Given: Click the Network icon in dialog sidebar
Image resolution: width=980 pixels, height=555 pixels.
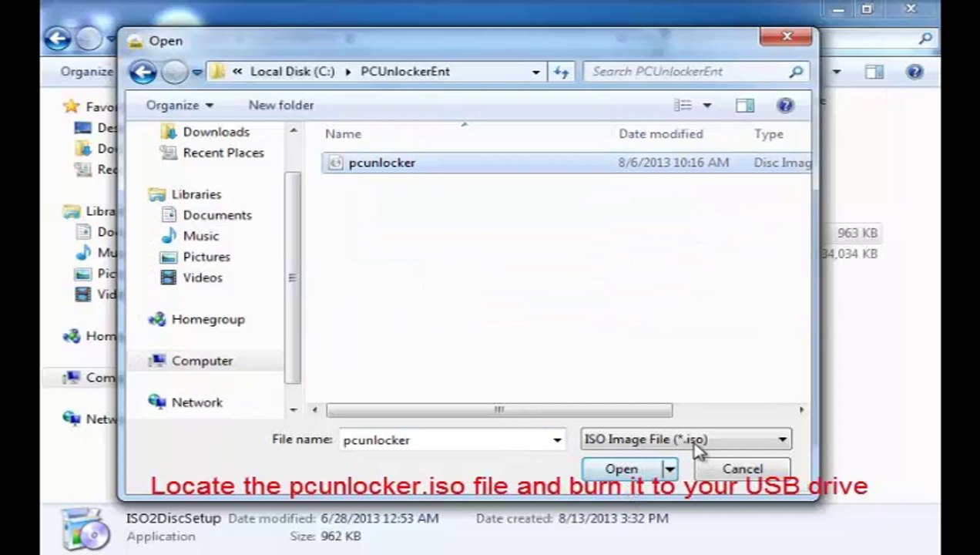Looking at the screenshot, I should point(157,402).
